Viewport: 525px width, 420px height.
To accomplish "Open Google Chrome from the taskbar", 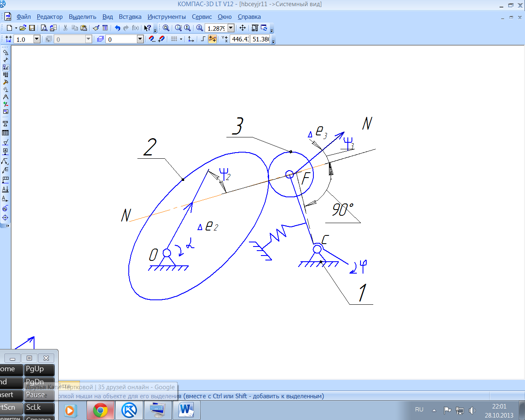I will pyautogui.click(x=100, y=410).
